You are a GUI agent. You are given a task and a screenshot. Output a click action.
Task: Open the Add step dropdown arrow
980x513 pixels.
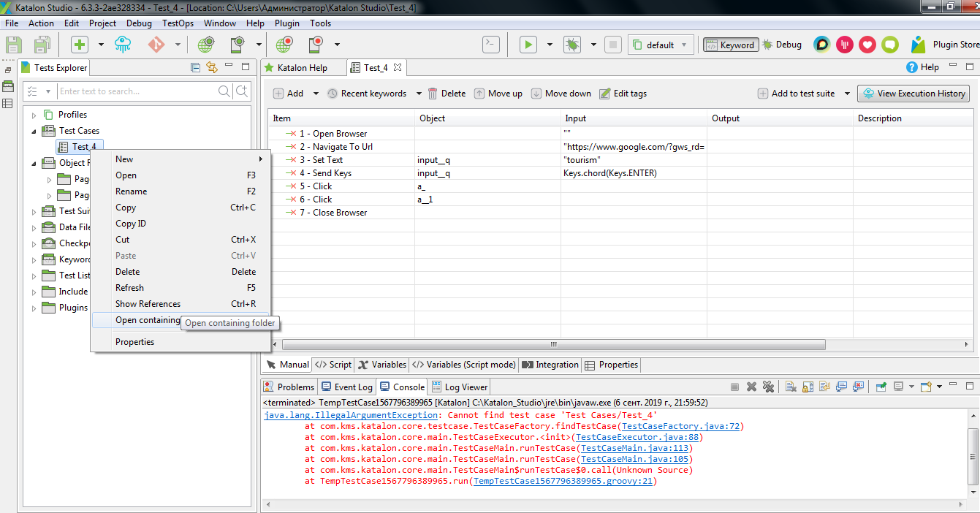pyautogui.click(x=316, y=94)
